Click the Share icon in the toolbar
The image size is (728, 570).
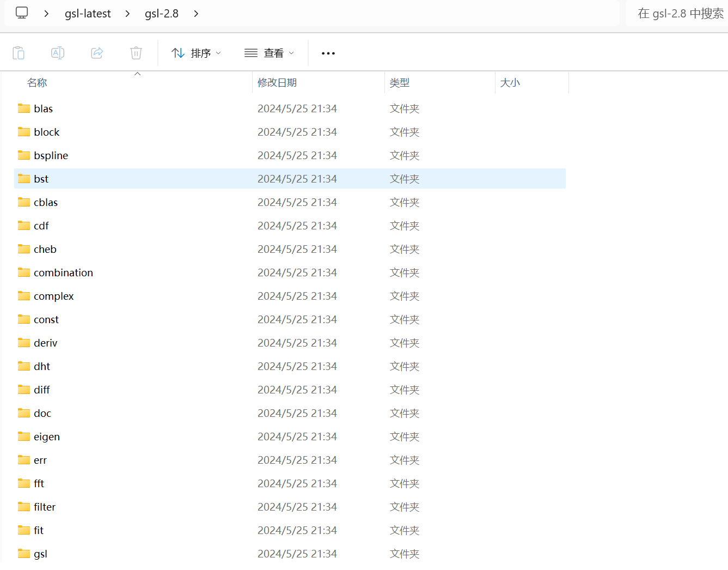click(97, 53)
